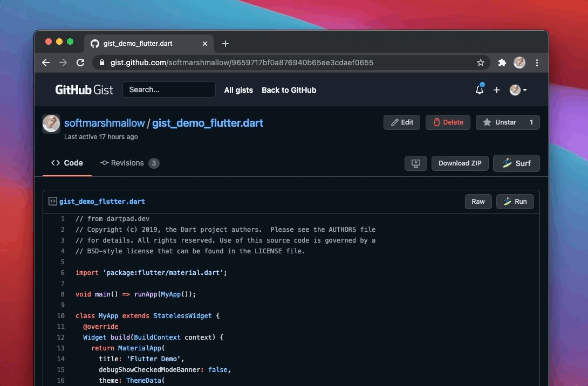
Task: Click the 'Flutter Demo' title string
Action: [153, 359]
